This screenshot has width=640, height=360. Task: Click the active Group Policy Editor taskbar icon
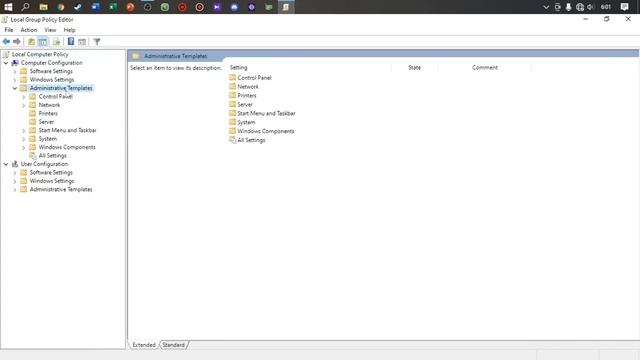(x=286, y=7)
